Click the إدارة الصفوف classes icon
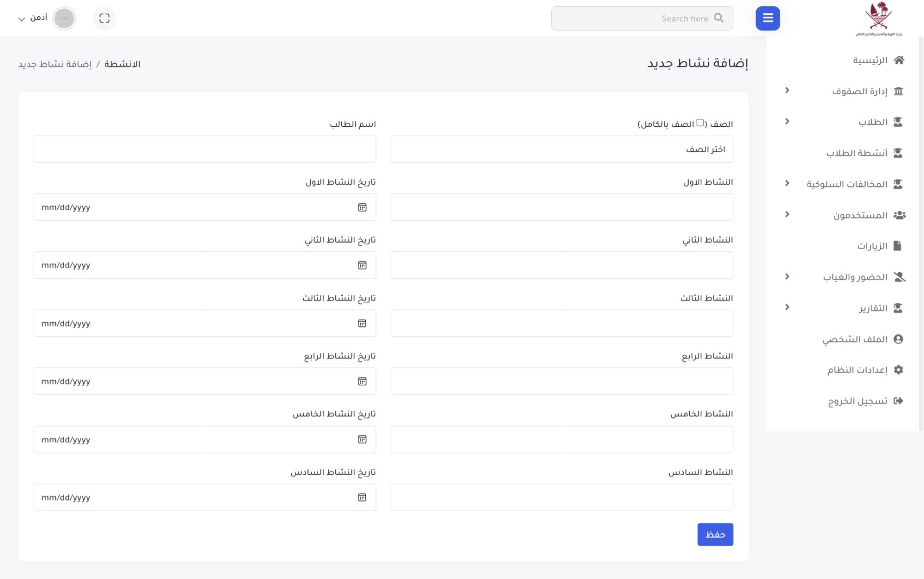 (x=900, y=91)
